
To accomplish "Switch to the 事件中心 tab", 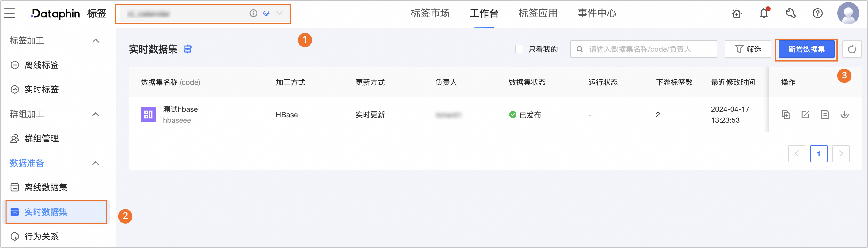I will (x=597, y=13).
